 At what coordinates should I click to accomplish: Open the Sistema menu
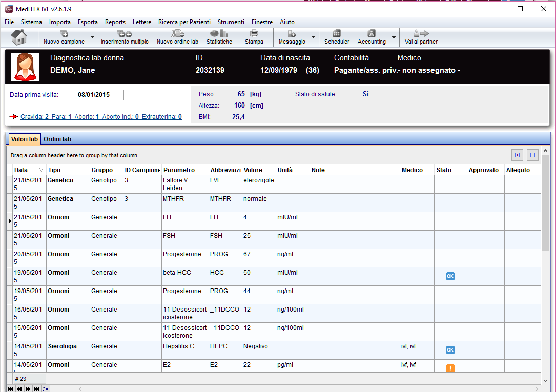coord(31,22)
